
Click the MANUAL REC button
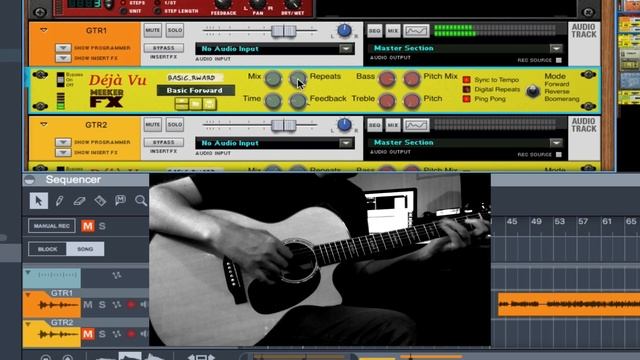(x=52, y=226)
